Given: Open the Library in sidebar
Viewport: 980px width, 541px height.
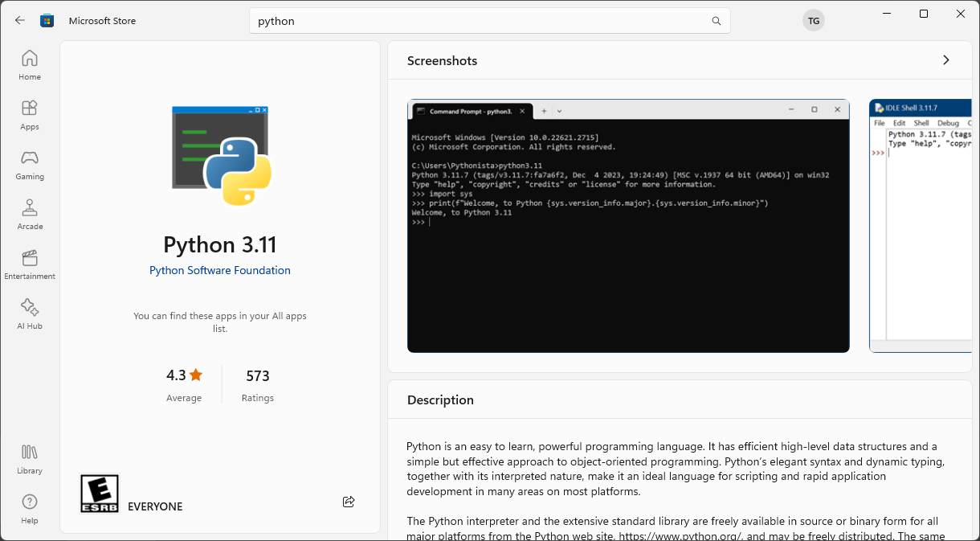Looking at the screenshot, I should 30,460.
